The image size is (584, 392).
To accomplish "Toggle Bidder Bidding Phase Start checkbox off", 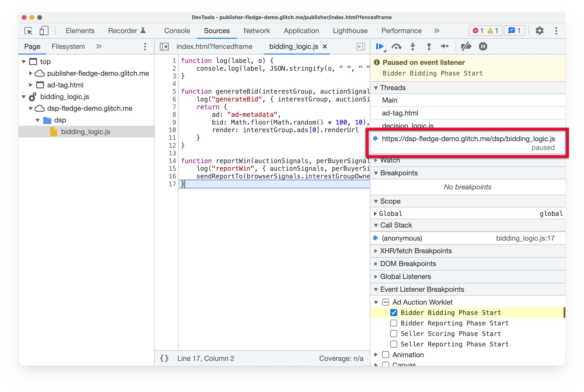I will click(392, 312).
